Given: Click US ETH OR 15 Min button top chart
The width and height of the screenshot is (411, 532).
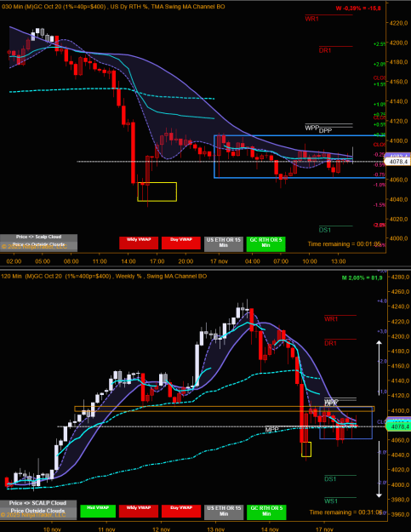Looking at the screenshot, I should coord(224,244).
